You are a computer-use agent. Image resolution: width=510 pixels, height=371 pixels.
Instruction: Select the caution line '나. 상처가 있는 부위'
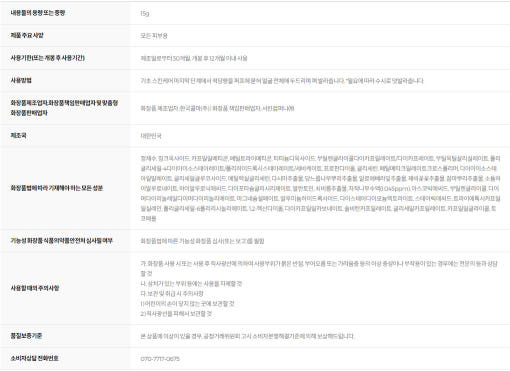(191, 284)
